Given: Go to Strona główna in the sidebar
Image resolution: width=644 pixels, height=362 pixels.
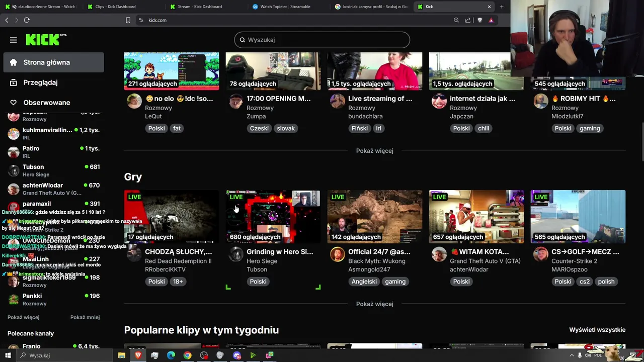Looking at the screenshot, I should coord(53,62).
